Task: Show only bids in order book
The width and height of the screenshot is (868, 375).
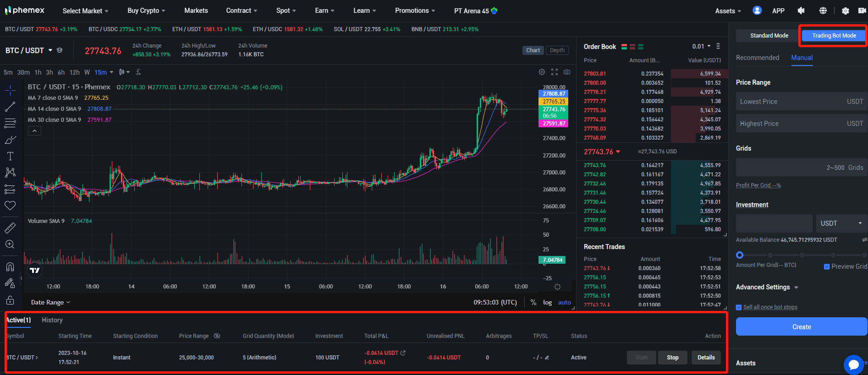Action: point(641,47)
